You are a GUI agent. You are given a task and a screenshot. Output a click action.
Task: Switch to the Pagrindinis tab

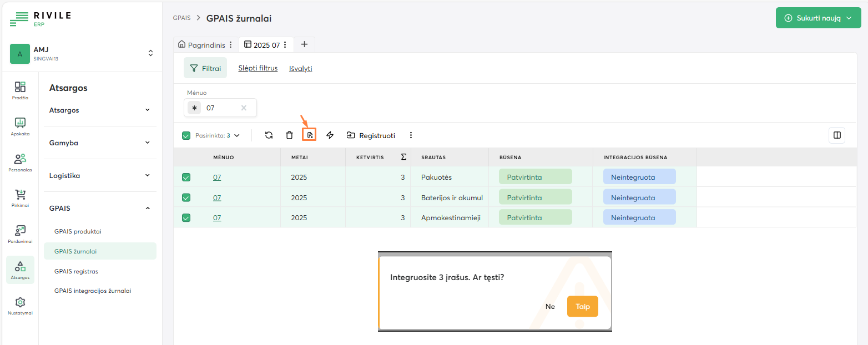201,45
